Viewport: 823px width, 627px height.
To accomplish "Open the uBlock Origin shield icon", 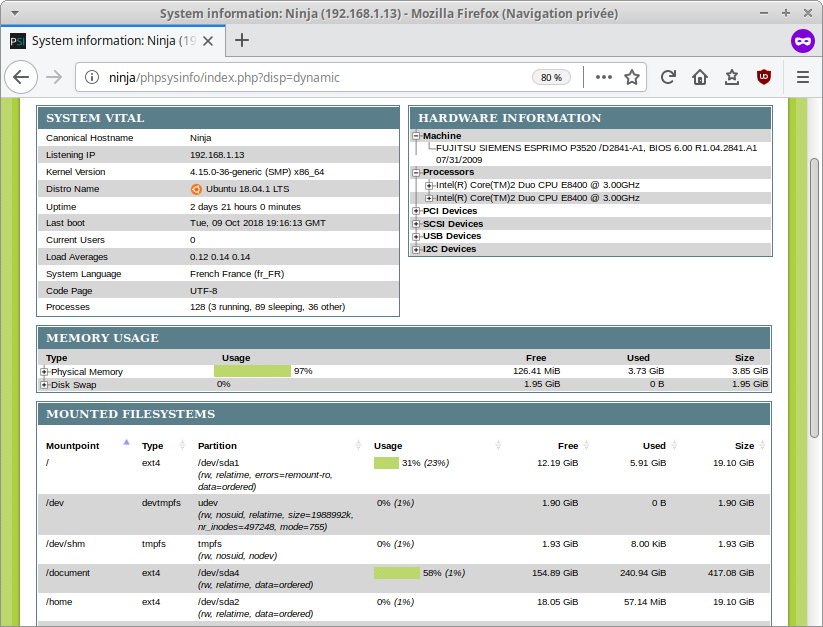I will click(x=764, y=77).
